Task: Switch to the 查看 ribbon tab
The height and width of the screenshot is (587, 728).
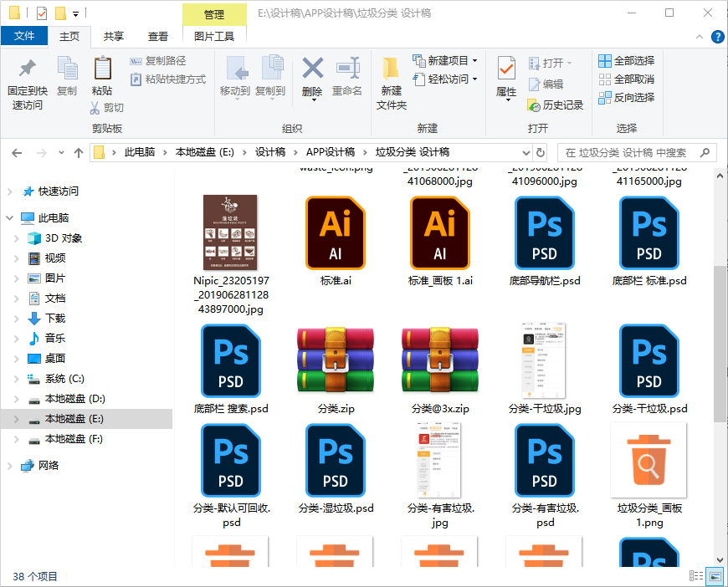Action: [x=158, y=36]
